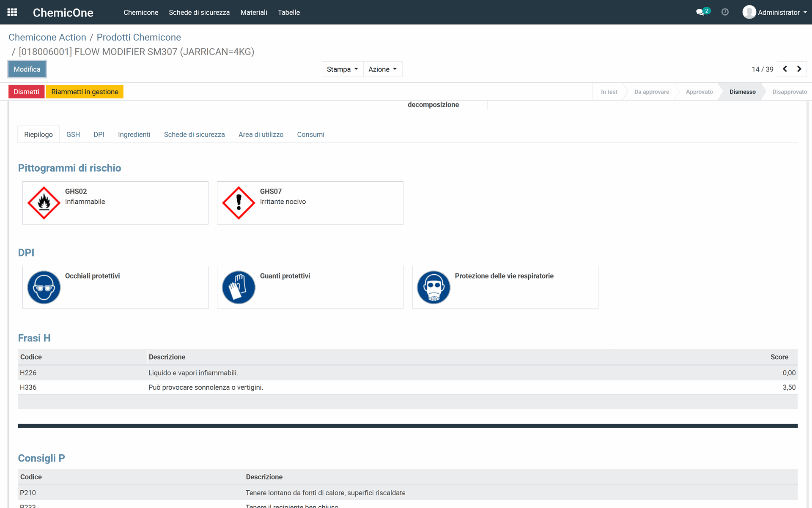The width and height of the screenshot is (812, 508).
Task: Open the apps grid menu icon
Action: click(x=12, y=12)
